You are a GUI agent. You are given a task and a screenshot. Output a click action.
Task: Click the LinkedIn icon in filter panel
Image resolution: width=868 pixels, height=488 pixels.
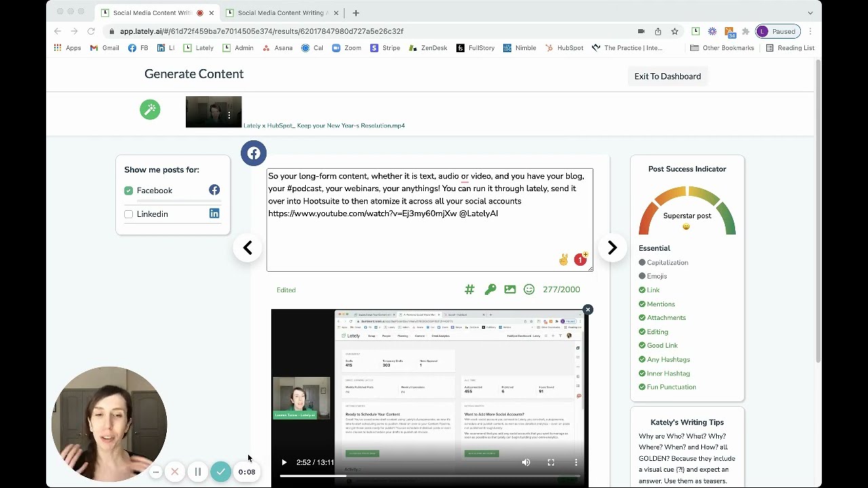click(x=214, y=213)
